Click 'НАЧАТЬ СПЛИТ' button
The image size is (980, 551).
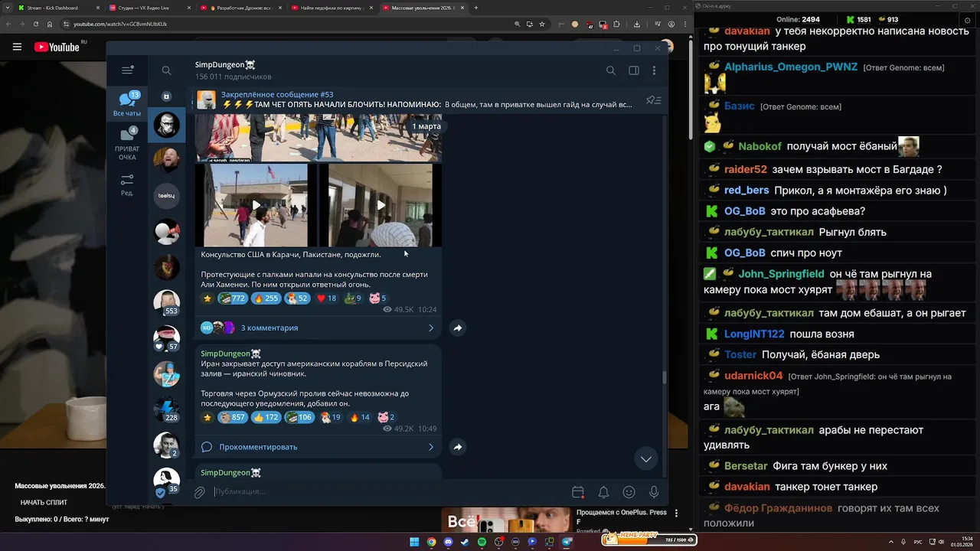click(44, 503)
